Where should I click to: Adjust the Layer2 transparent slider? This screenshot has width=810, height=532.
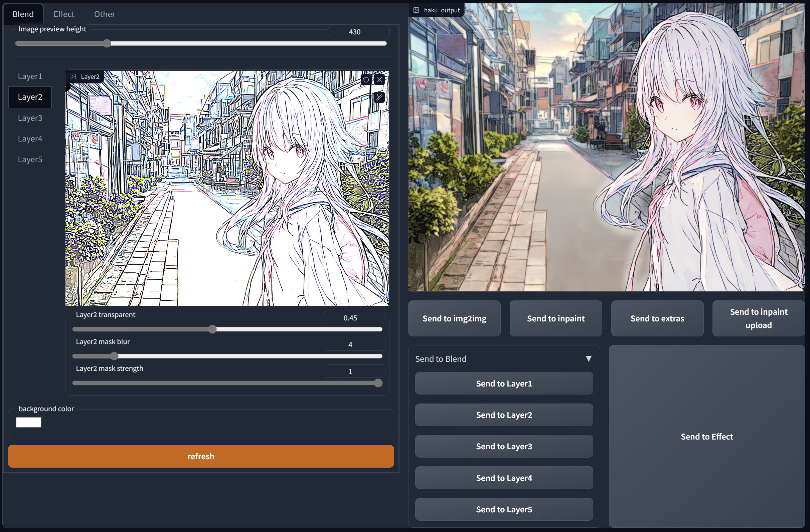tap(227, 329)
